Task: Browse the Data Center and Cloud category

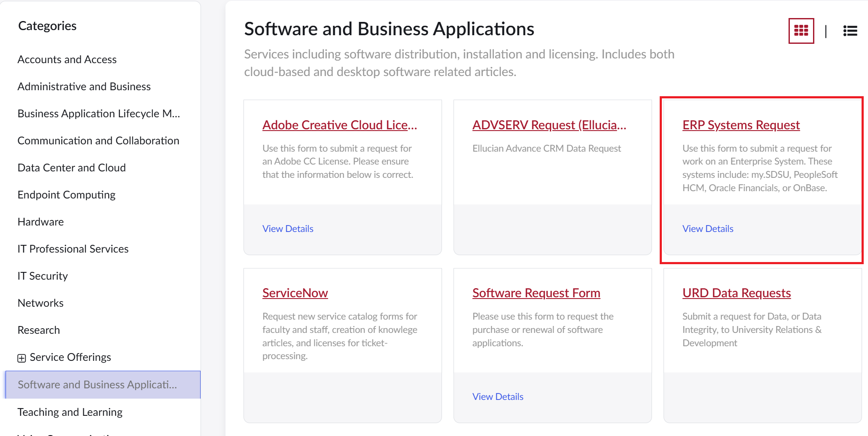Action: coord(72,168)
